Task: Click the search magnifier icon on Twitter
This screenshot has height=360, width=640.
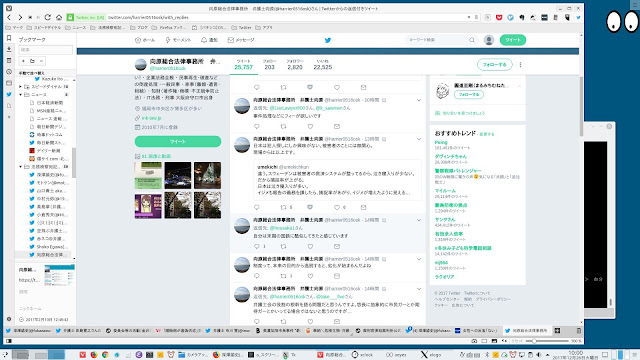Action: coord(472,40)
